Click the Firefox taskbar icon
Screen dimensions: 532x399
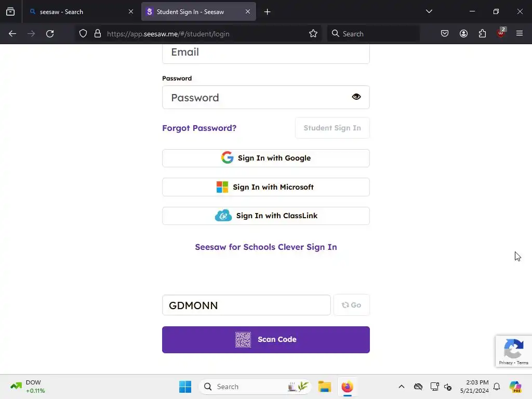coord(348,387)
